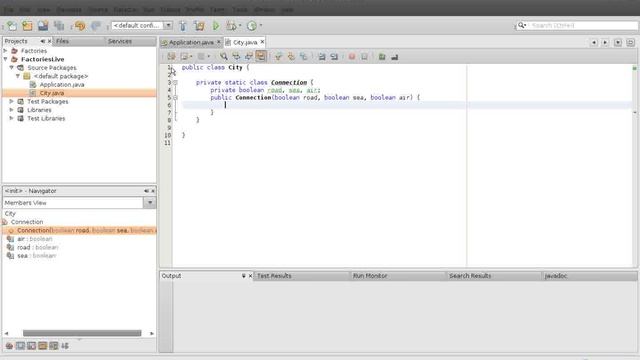640x360 pixels.
Task: Click the Find Next Occurrence icon
Action: pos(249,57)
